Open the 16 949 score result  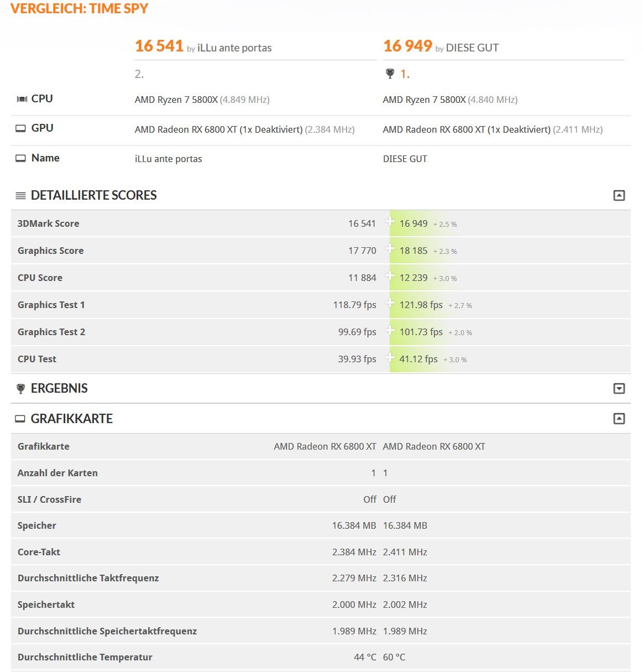pos(407,46)
